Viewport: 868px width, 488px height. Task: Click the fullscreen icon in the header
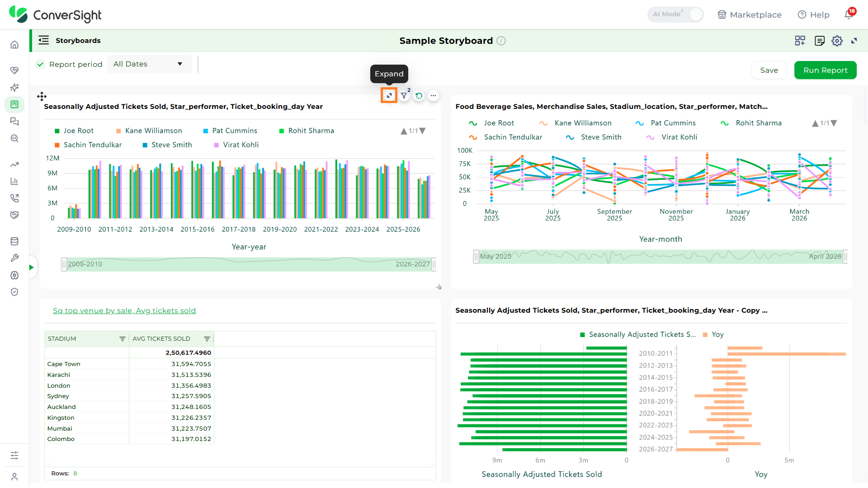[x=854, y=41]
